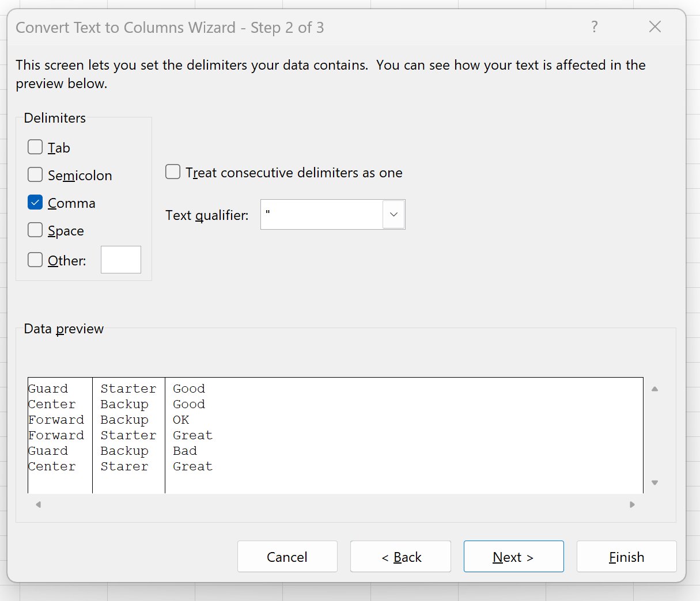Click the Cancel button

coord(287,556)
